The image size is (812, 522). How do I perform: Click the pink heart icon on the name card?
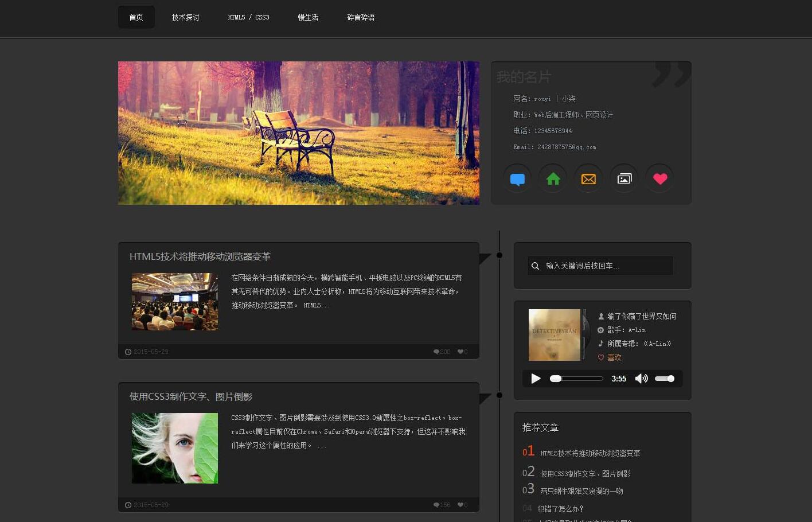pos(659,178)
